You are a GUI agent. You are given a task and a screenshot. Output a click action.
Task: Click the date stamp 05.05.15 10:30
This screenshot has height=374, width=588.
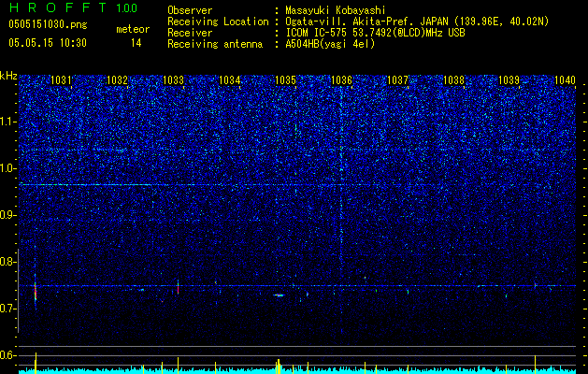pos(48,43)
